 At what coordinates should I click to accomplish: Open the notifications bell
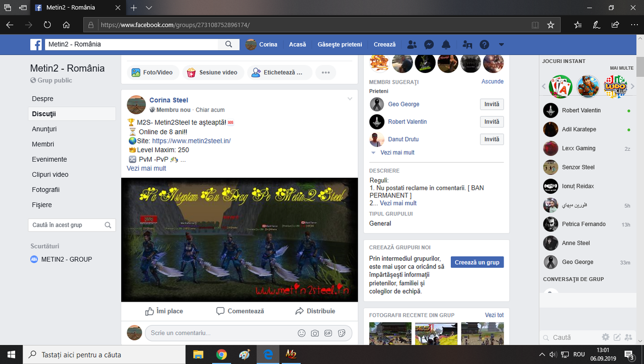coord(446,44)
